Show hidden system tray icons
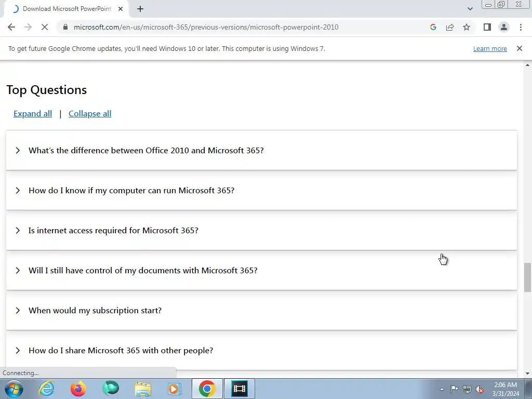The height and width of the screenshot is (399, 532). tap(442, 389)
